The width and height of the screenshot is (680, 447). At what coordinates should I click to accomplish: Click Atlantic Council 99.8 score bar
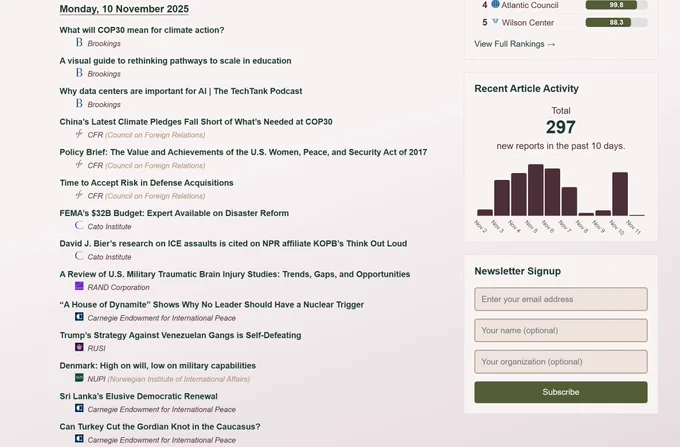(616, 5)
